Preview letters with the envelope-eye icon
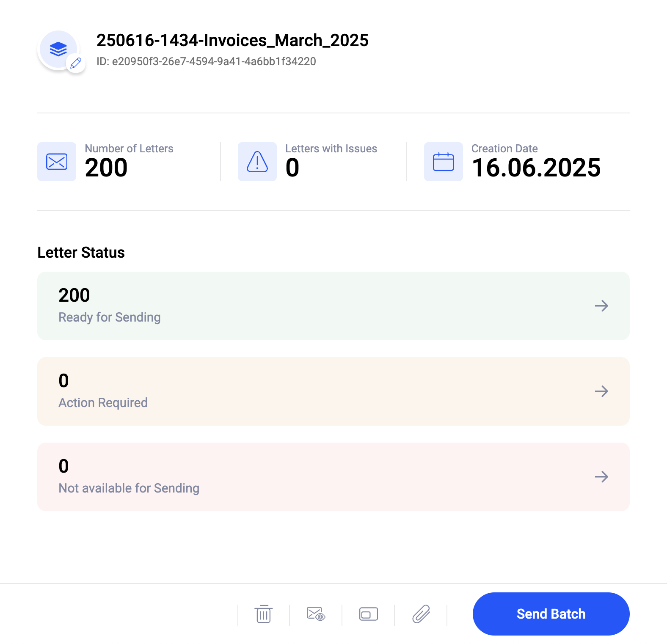Screen dimensions: 667x644 316,614
